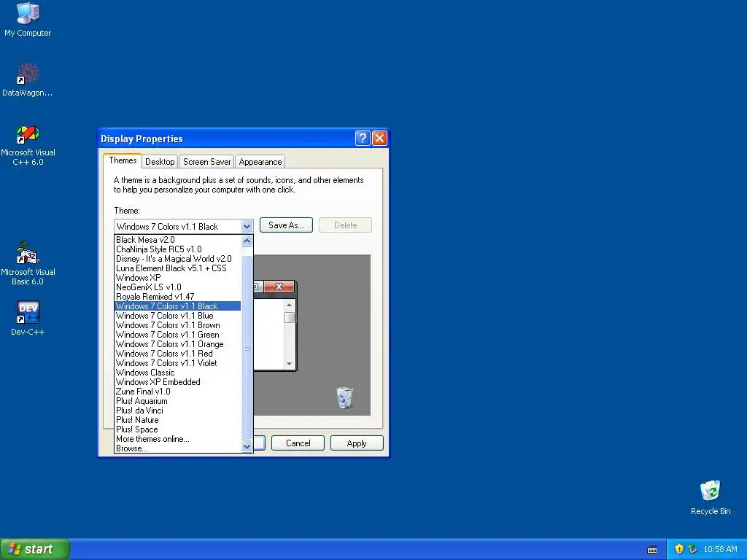Choose Windows XP Embedded theme
Screen dimensions: 747x560
click(178, 382)
